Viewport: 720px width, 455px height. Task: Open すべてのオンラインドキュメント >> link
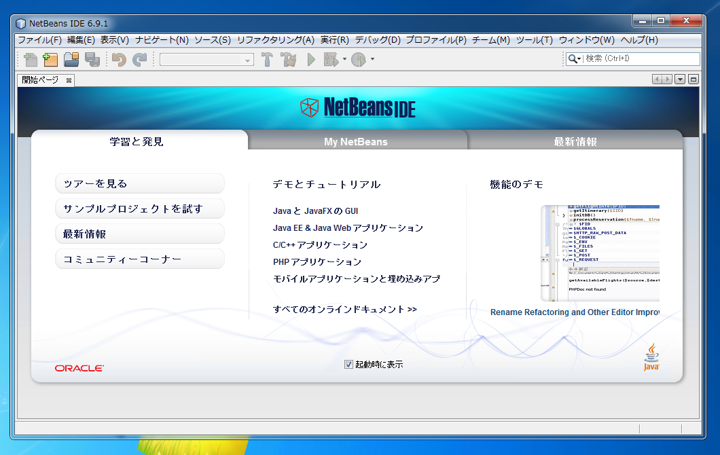(345, 309)
